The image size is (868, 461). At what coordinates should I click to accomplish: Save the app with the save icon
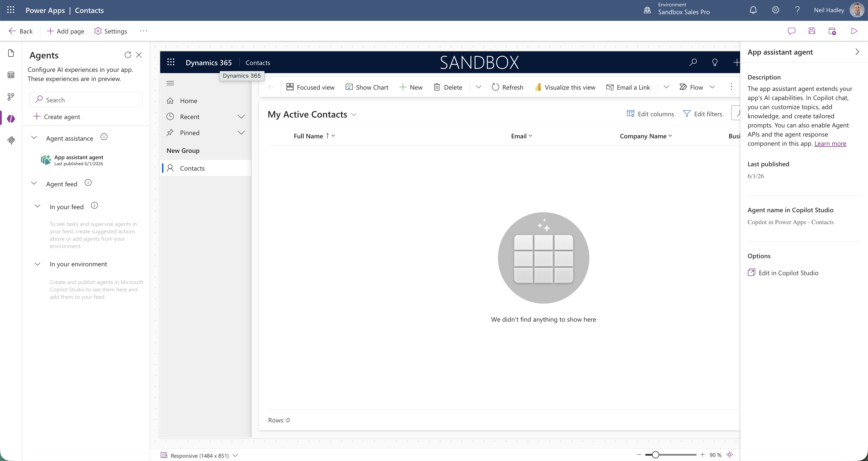click(812, 31)
